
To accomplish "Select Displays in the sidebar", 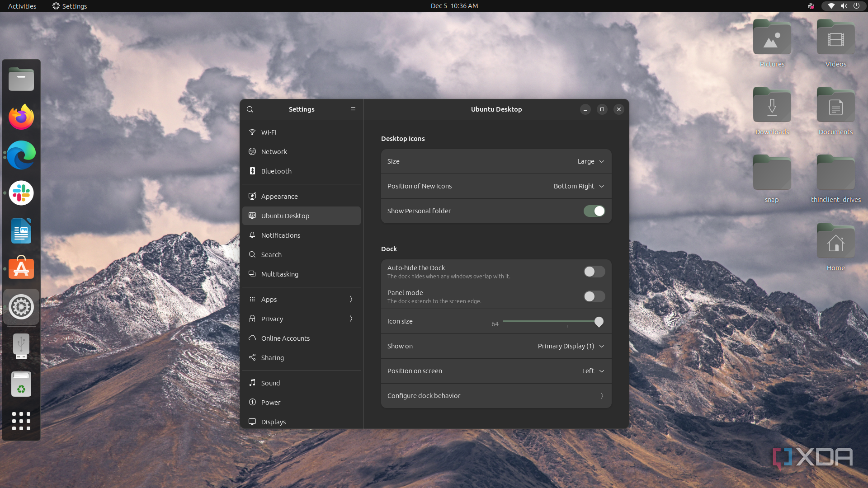I will pyautogui.click(x=302, y=422).
